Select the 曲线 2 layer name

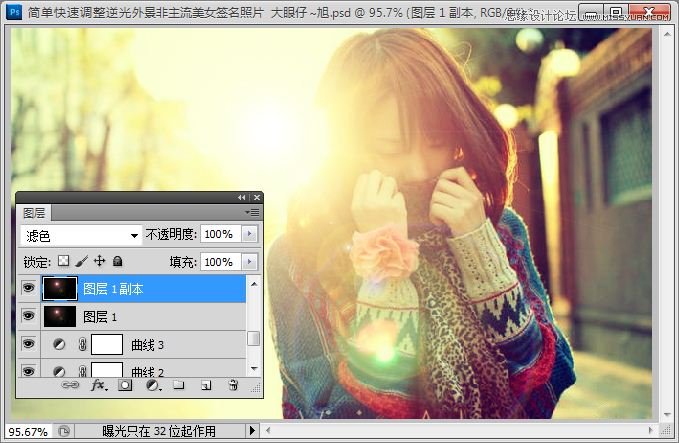148,372
